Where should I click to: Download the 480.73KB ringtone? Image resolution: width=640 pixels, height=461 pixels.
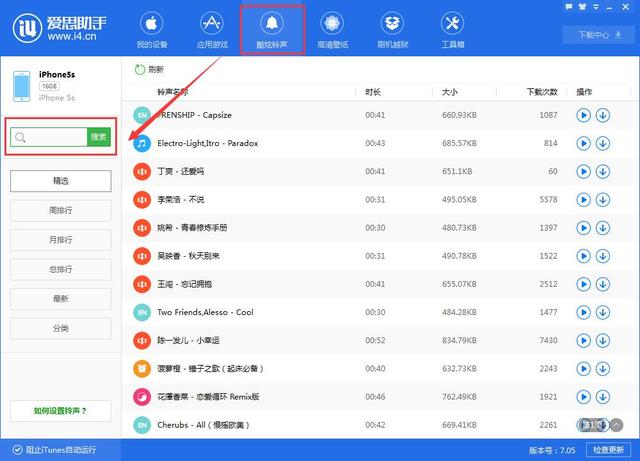point(603,228)
